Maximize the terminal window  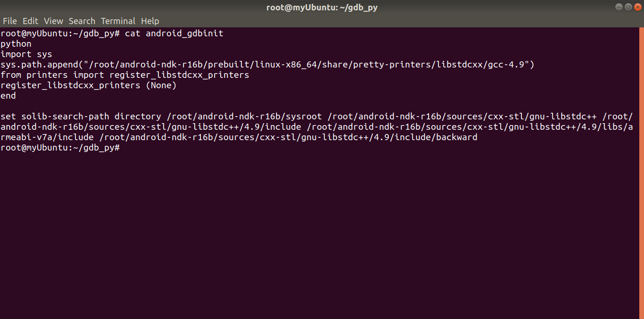pyautogui.click(x=628, y=7)
